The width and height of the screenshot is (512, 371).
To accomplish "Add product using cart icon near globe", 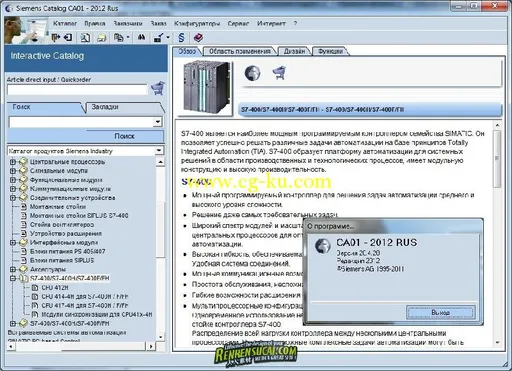I will tap(279, 73).
